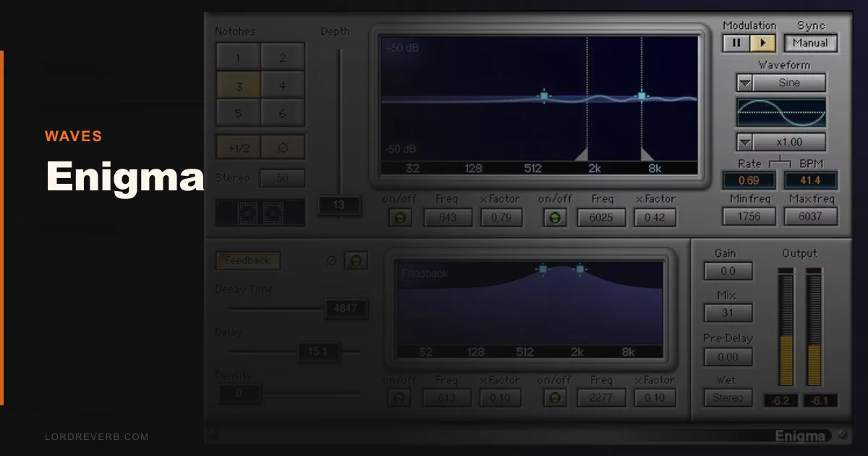Image resolution: width=868 pixels, height=456 pixels.
Task: Select notch count 5
Action: pyautogui.click(x=238, y=114)
